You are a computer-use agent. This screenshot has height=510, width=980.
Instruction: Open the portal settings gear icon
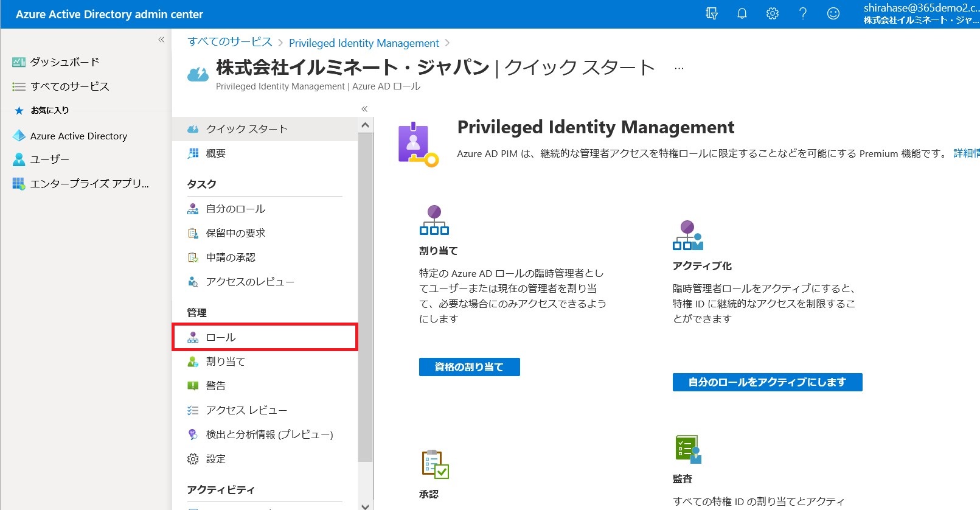coord(773,13)
